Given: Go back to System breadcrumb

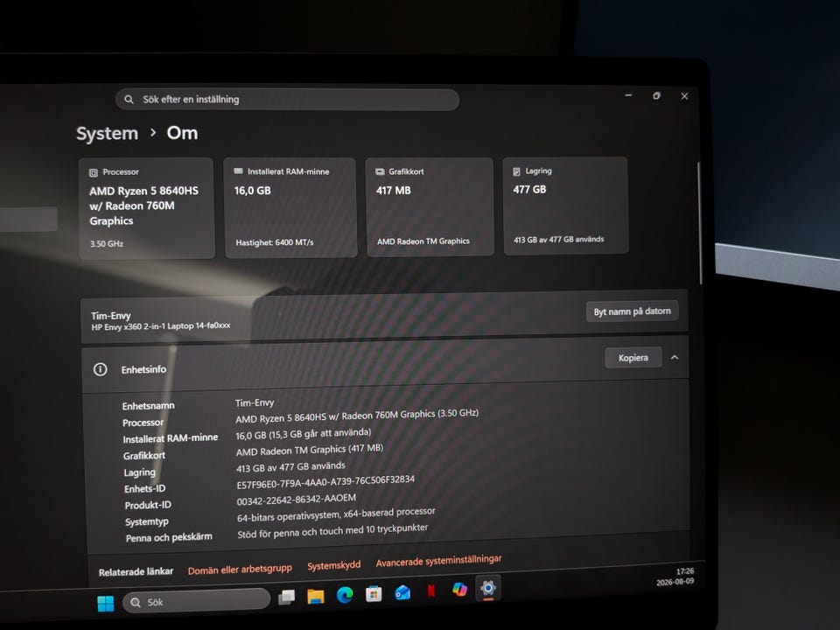Looking at the screenshot, I should pos(107,133).
